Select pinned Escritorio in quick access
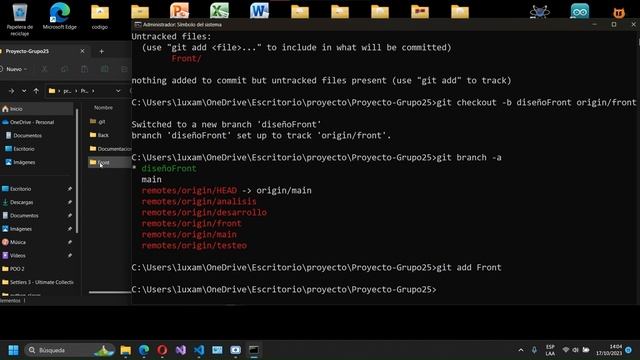This screenshot has width=640, height=360. [x=20, y=189]
